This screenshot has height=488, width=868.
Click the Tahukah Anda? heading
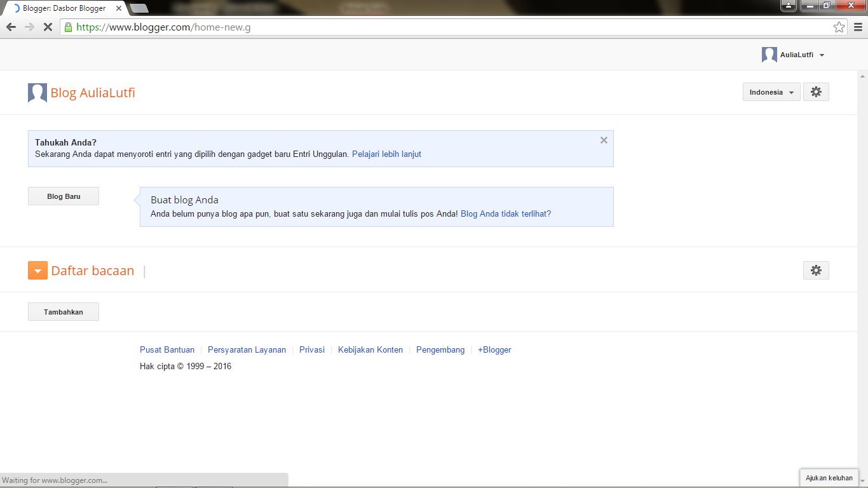(65, 142)
